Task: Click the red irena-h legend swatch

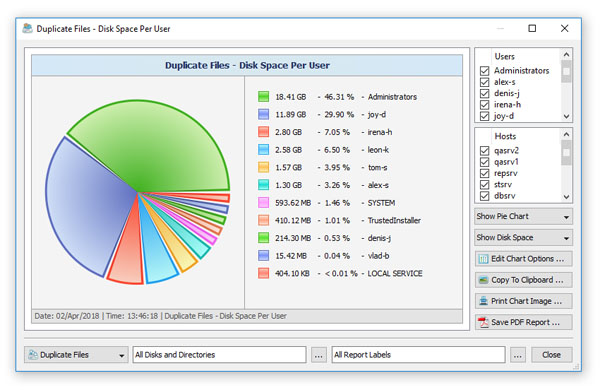Action: click(263, 132)
